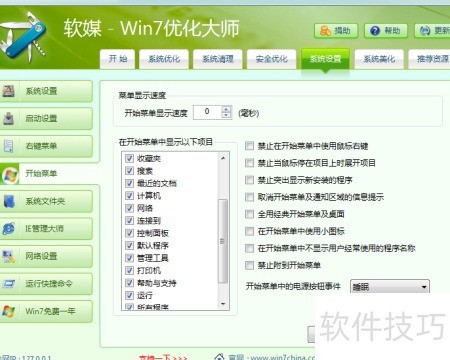The width and height of the screenshot is (450, 360).
Task: Click the 帮助 question mark icon
Action: (x=375, y=31)
